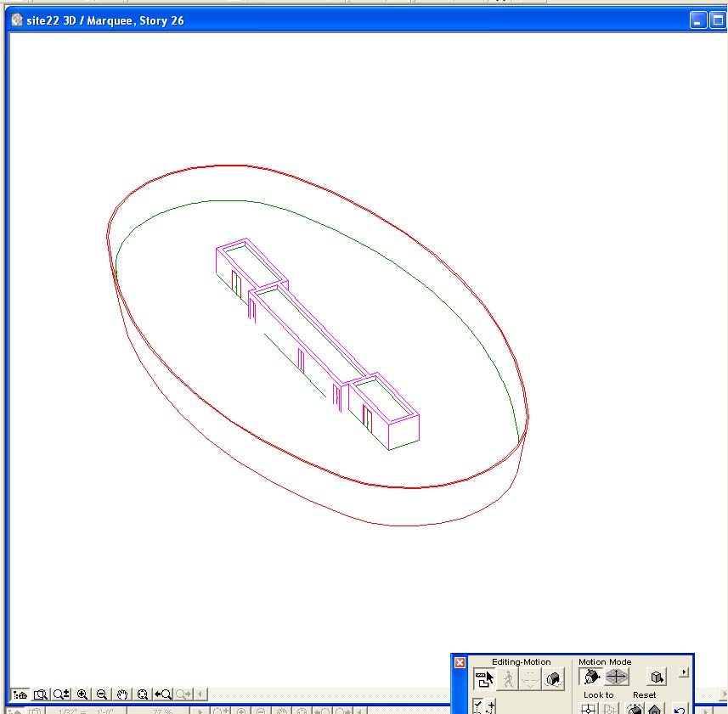Screen dimensions: 728x714
Task: Click the Reset roll angle icon
Action: coord(635,708)
